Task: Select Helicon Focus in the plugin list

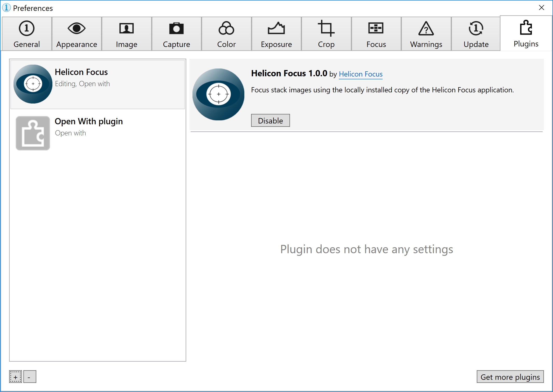Action: tap(97, 84)
